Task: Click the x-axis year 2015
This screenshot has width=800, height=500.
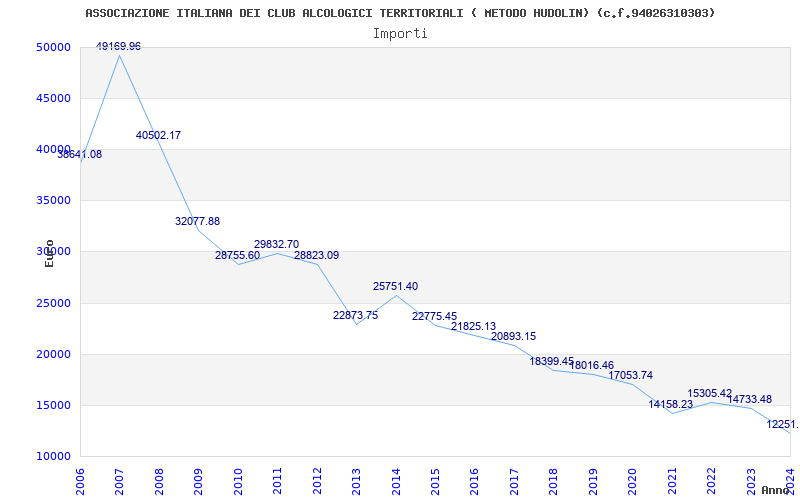Action: point(435,482)
